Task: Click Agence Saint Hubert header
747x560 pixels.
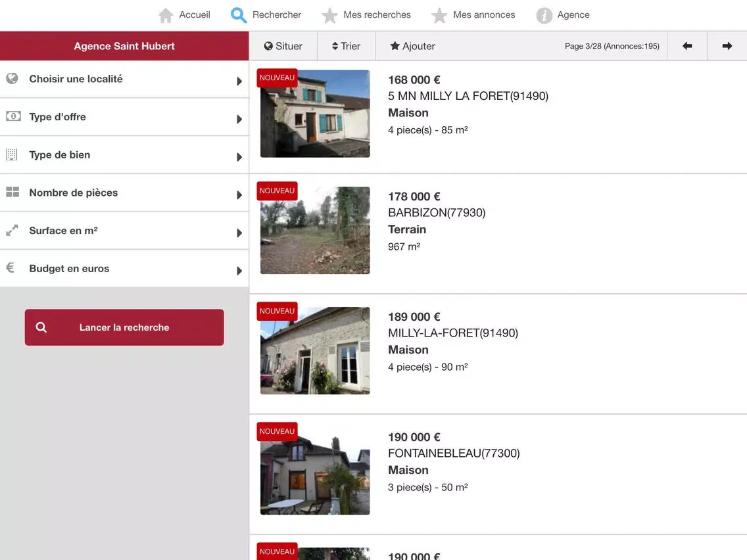Action: 124,46
